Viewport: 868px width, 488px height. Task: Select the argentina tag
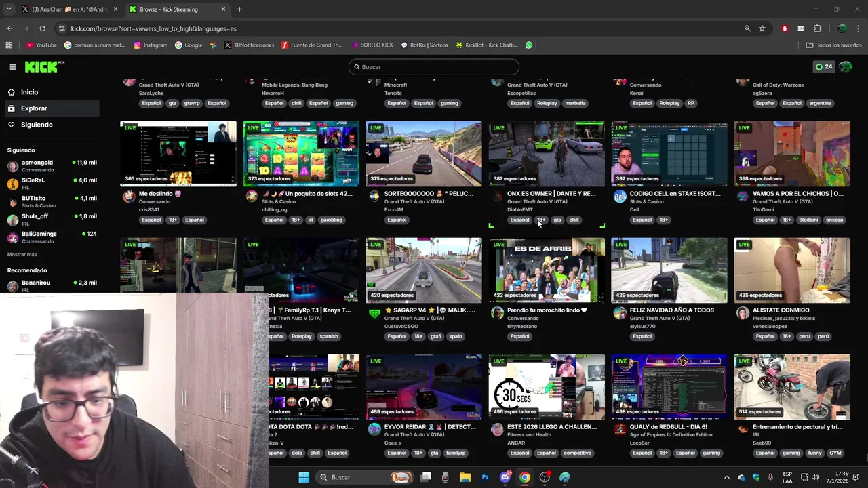click(820, 103)
